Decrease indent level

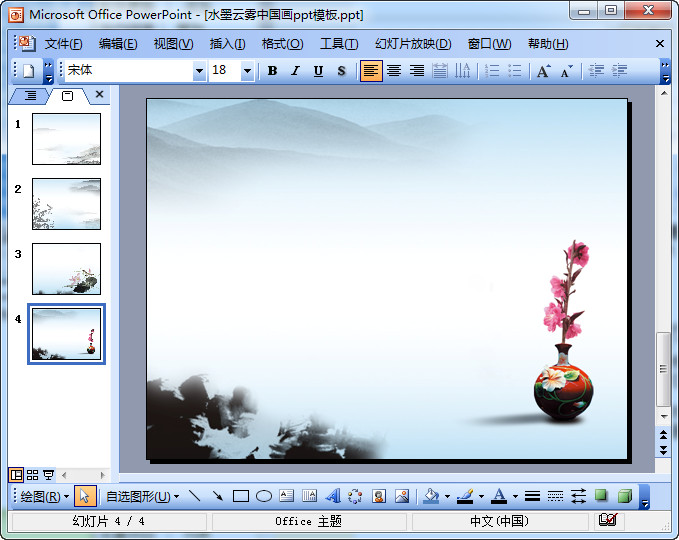[596, 71]
